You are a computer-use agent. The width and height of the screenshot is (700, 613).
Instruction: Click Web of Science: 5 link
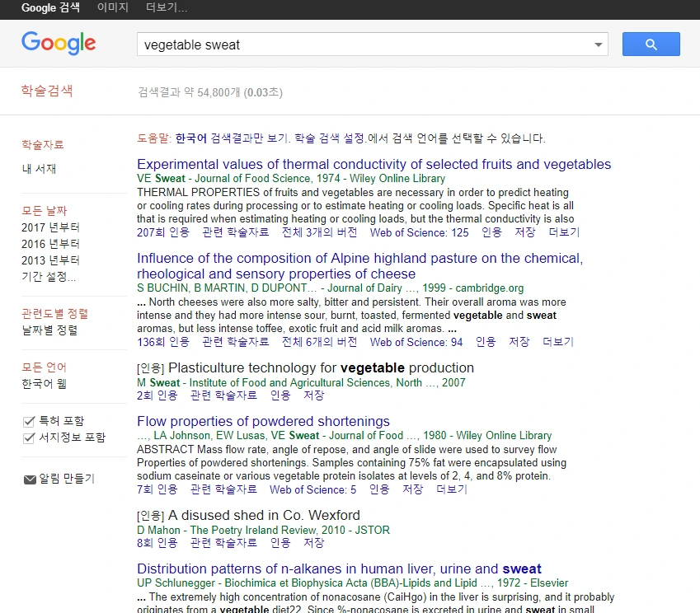pyautogui.click(x=313, y=489)
